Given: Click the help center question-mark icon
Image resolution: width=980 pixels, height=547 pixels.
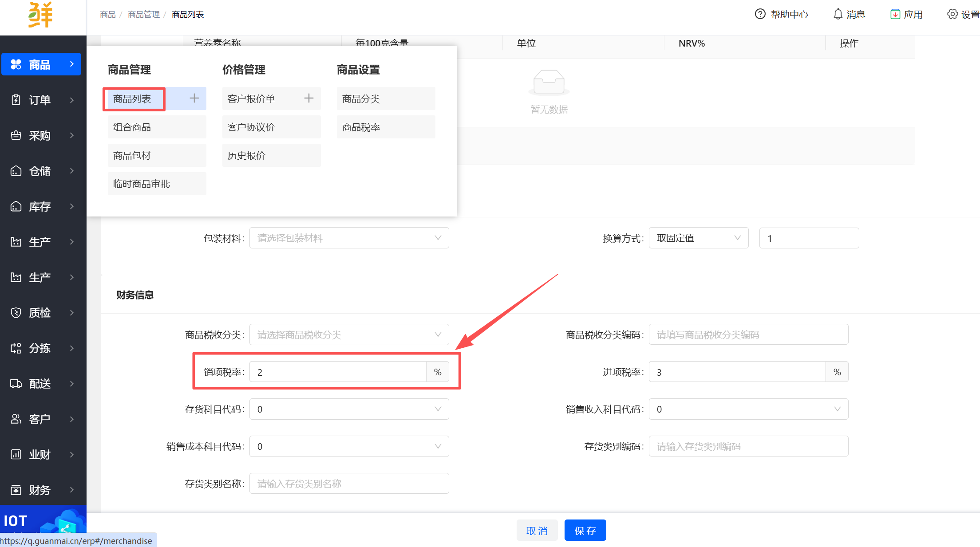Looking at the screenshot, I should pos(760,14).
